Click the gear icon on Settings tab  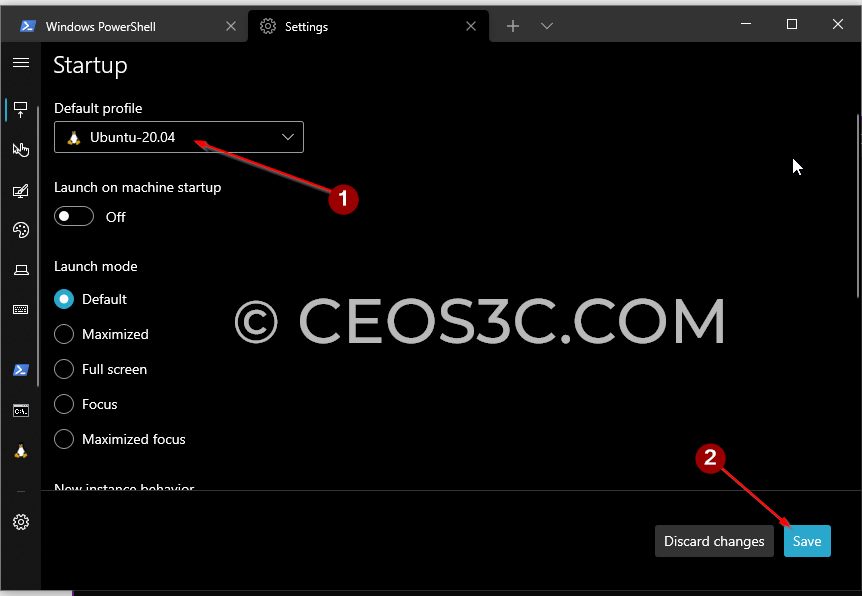(268, 26)
